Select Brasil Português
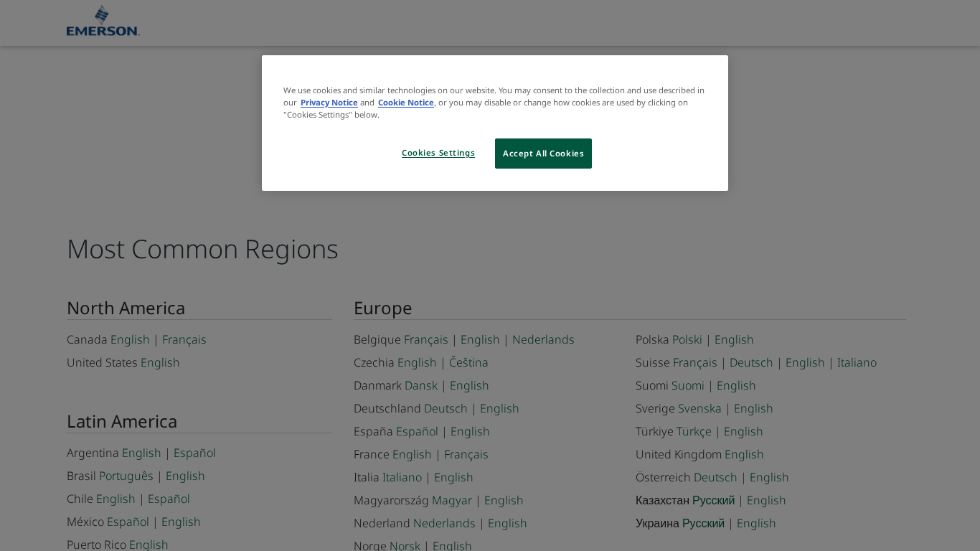This screenshot has width=980, height=551. (126, 476)
